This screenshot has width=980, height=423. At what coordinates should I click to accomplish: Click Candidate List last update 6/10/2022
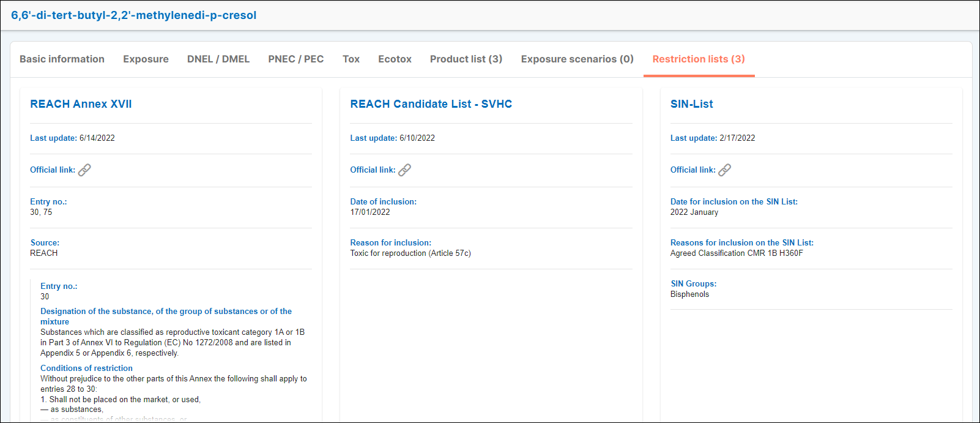tap(417, 138)
